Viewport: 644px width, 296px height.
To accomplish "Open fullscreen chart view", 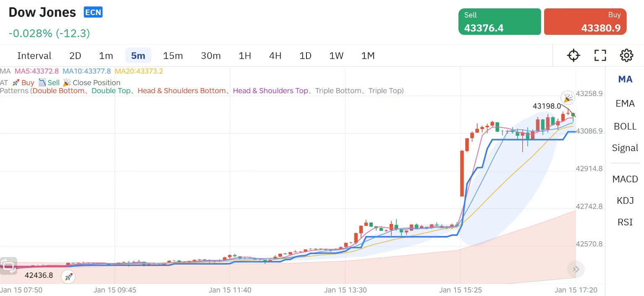I will [x=600, y=55].
